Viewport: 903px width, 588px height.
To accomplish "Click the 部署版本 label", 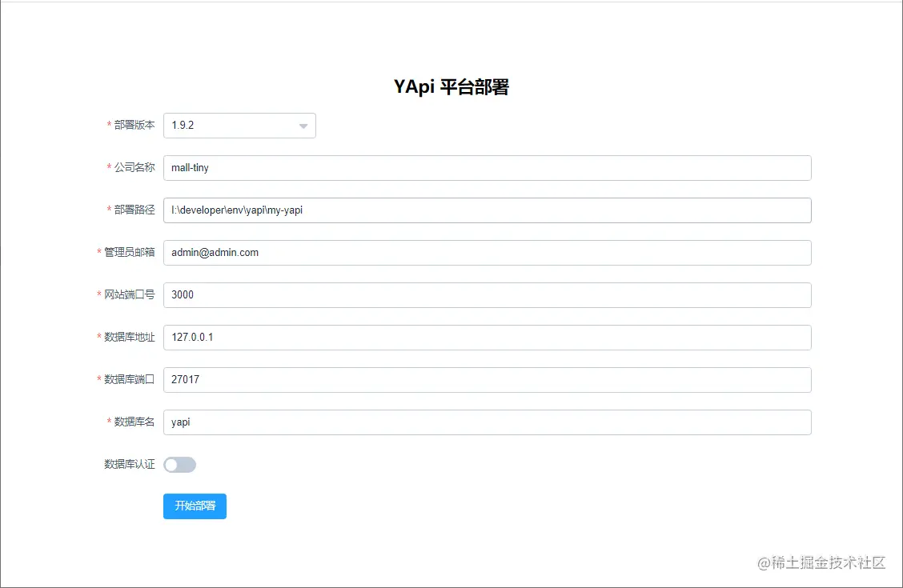I will pos(134,125).
